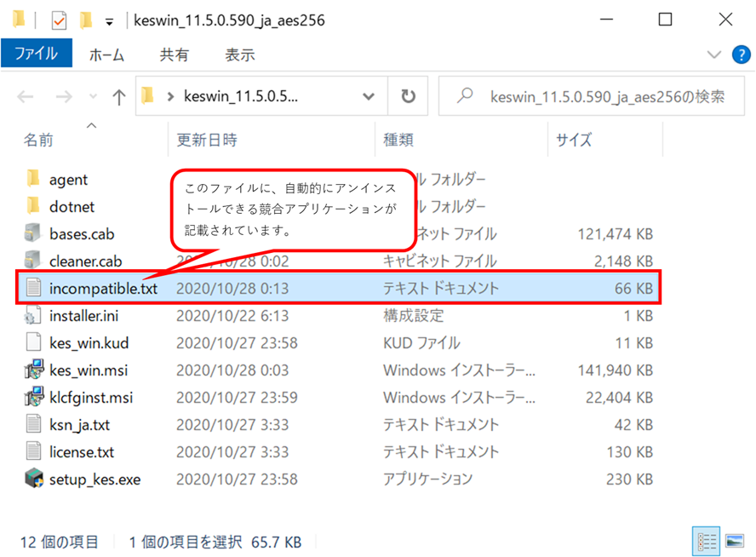Open the address bar path dropdown

point(369,96)
